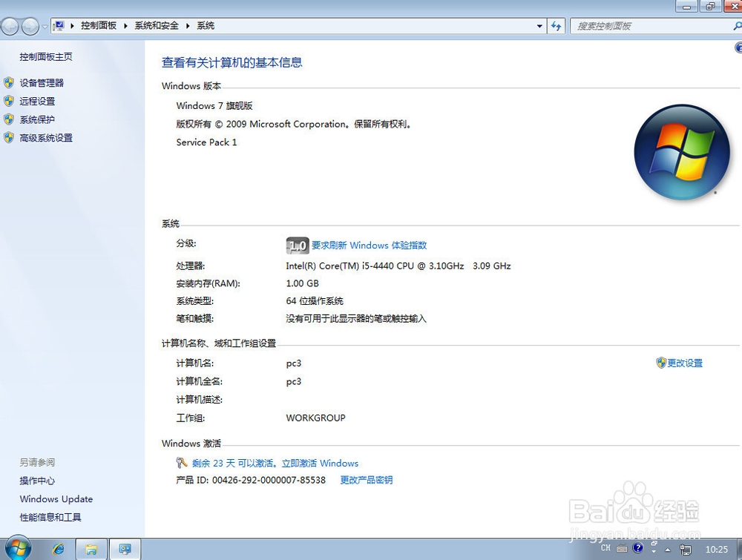Viewport: 742px width, 560px height.
Task: Click the 1.0 experience index rating badge
Action: coord(298,246)
